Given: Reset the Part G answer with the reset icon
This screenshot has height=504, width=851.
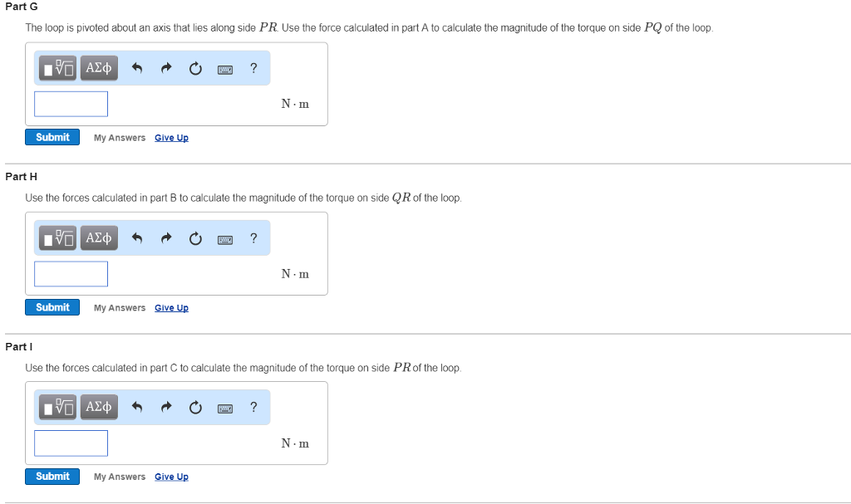Looking at the screenshot, I should pos(195,68).
